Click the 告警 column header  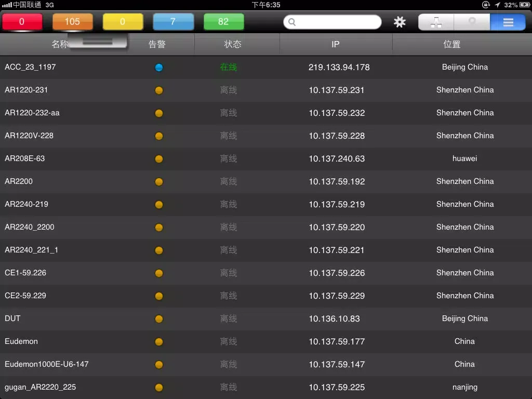coord(157,45)
